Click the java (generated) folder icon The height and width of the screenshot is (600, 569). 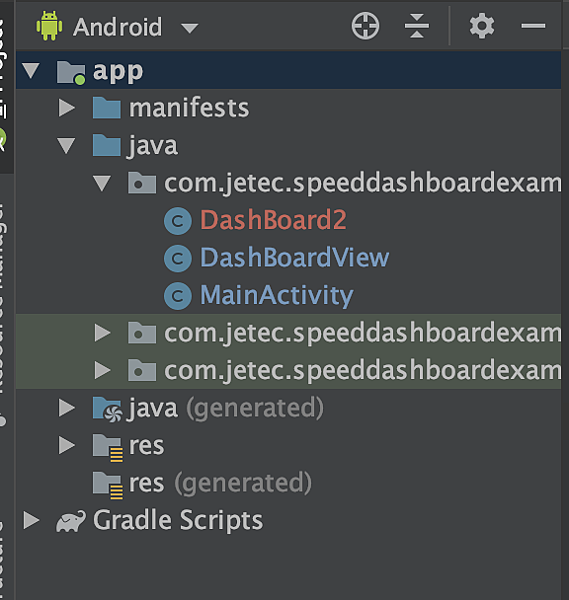coord(108,409)
